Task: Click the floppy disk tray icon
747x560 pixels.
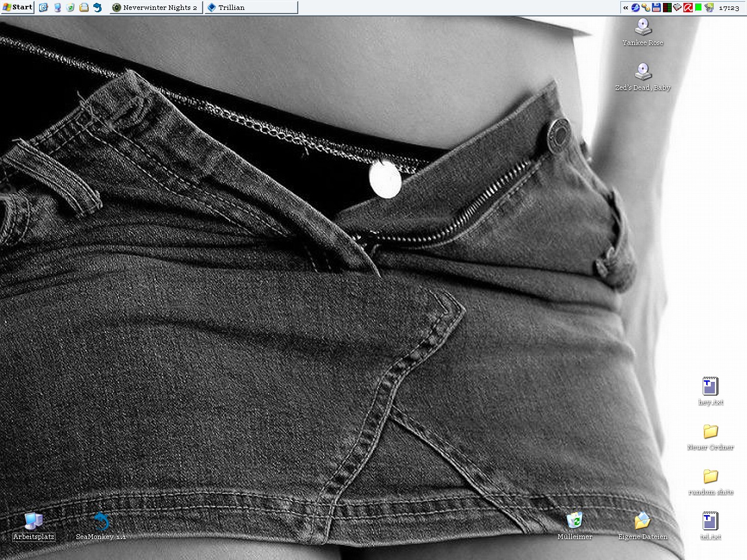Action: (x=657, y=8)
